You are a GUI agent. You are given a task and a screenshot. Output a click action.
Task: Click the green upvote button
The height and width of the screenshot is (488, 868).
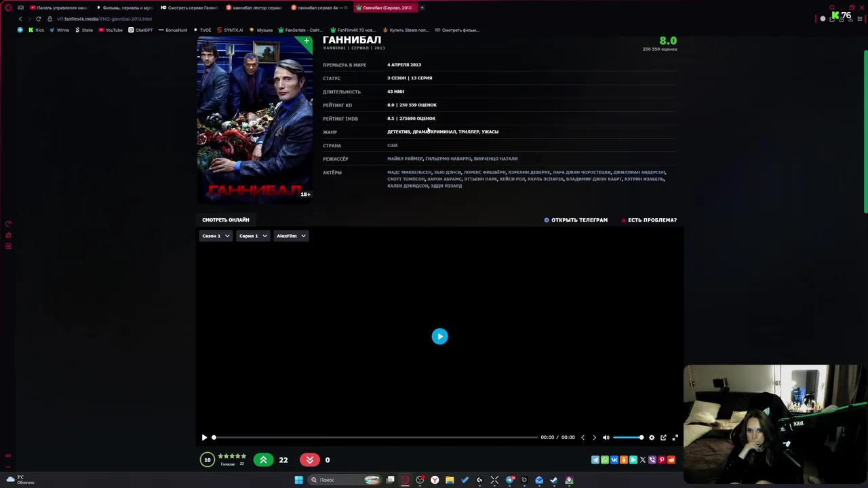tap(263, 460)
